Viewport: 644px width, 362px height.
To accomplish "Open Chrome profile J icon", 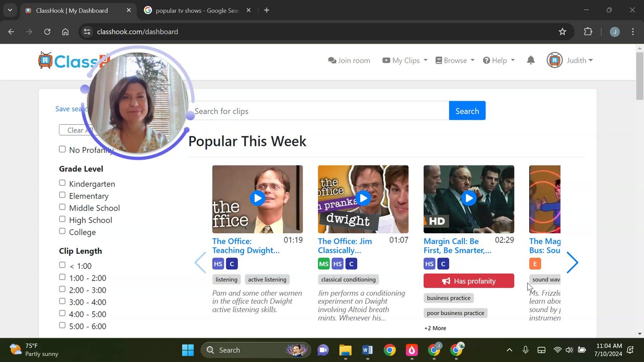I will (x=614, y=32).
